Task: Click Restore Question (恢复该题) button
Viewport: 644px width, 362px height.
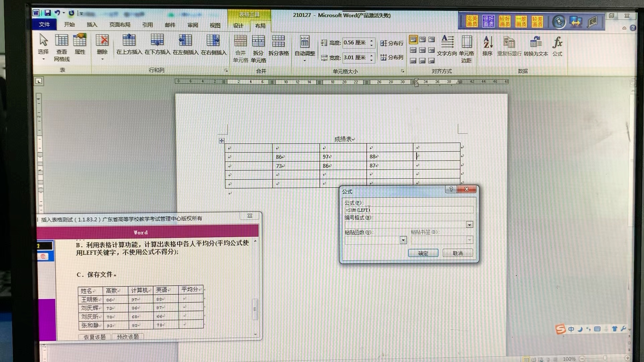Action: click(95, 337)
